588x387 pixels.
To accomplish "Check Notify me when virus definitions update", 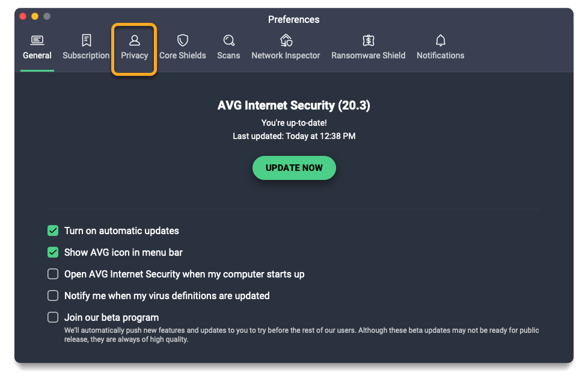I will tap(53, 296).
